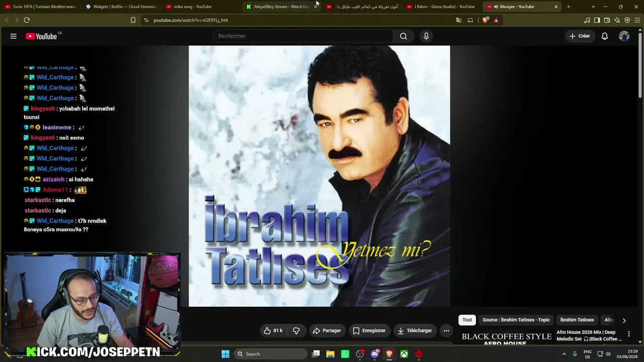Click the Windows taskbar Search box
Image resolution: width=644 pixels, height=362 pixels.
coord(271,354)
